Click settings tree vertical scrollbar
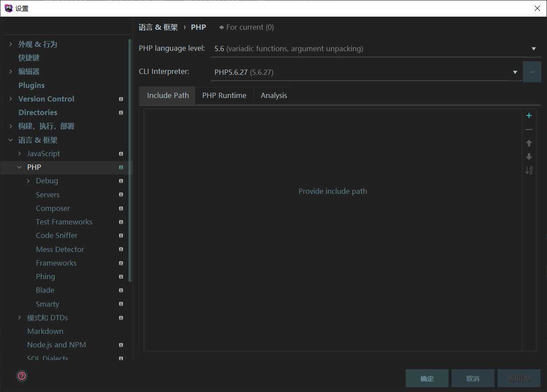Viewport: 547px width, 392px height. [130, 161]
